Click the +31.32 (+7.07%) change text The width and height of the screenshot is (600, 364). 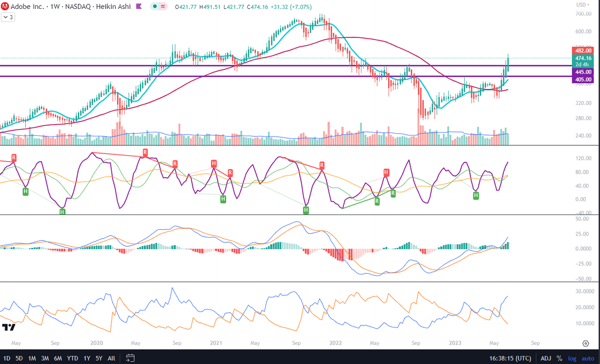click(x=291, y=7)
